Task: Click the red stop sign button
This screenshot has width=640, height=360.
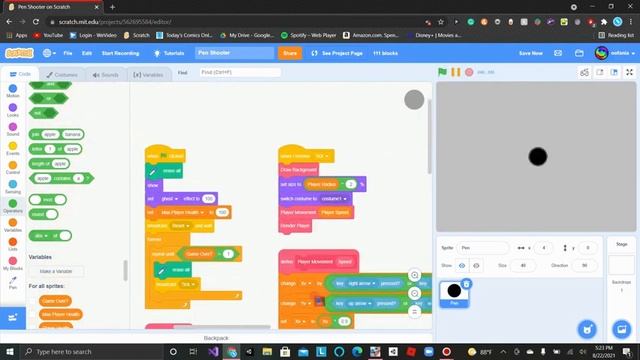Action: coord(469,72)
